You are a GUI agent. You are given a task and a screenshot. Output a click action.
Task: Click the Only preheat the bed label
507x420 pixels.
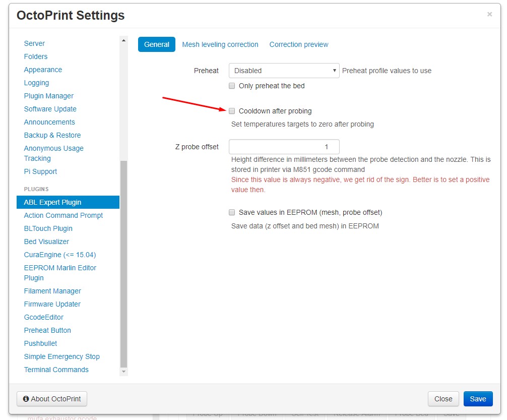tap(272, 86)
